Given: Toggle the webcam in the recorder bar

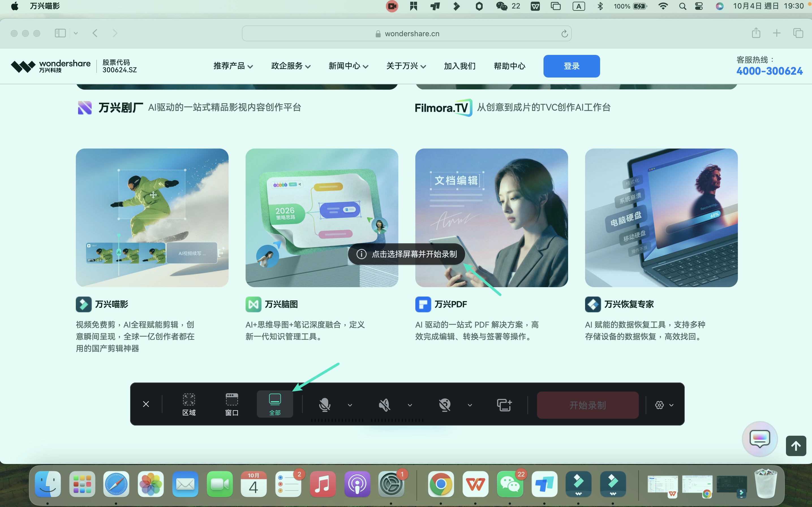Looking at the screenshot, I should point(444,405).
